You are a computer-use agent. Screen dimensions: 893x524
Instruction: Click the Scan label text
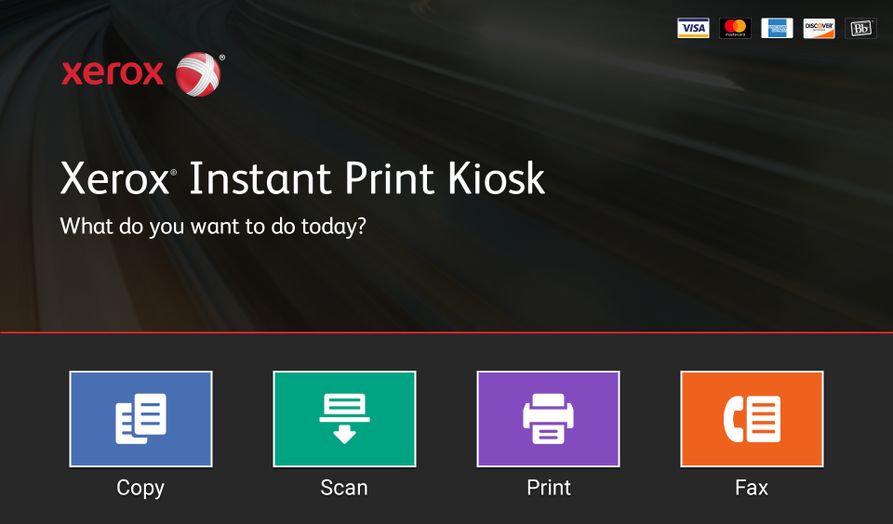click(344, 488)
